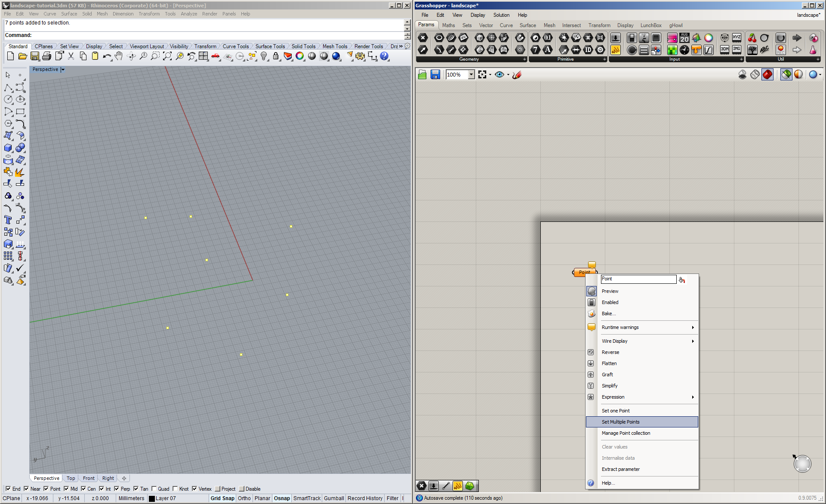
Task: Click the Point name text field
Action: point(638,279)
